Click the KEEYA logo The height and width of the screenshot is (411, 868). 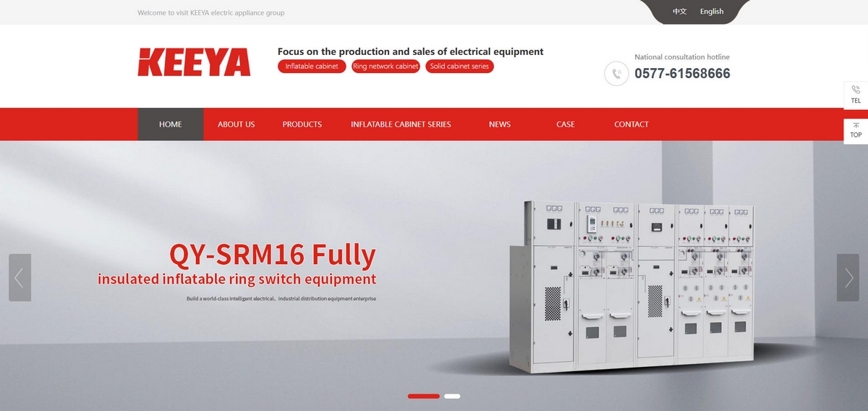[x=194, y=62]
